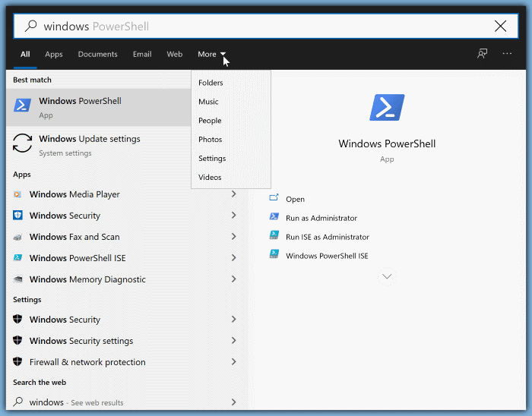Switch to the Web tab
The height and width of the screenshot is (416, 532).
[x=174, y=54]
